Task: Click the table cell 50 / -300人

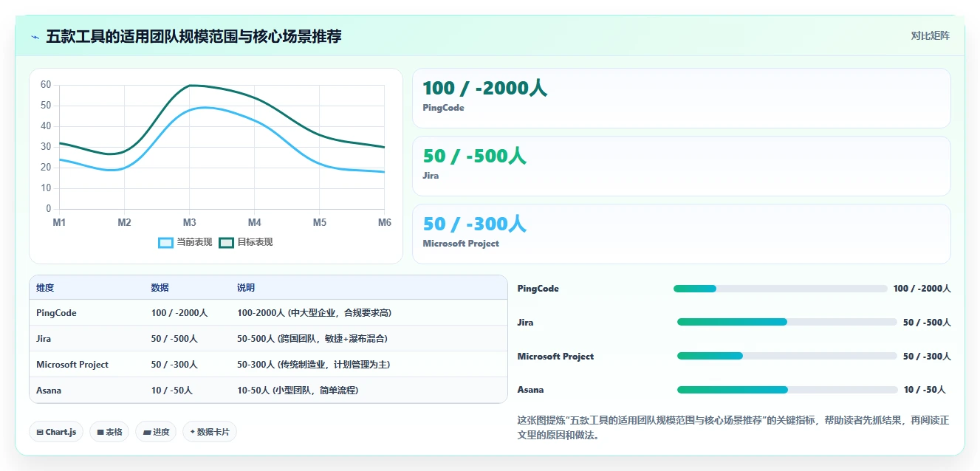Action: pos(174,365)
